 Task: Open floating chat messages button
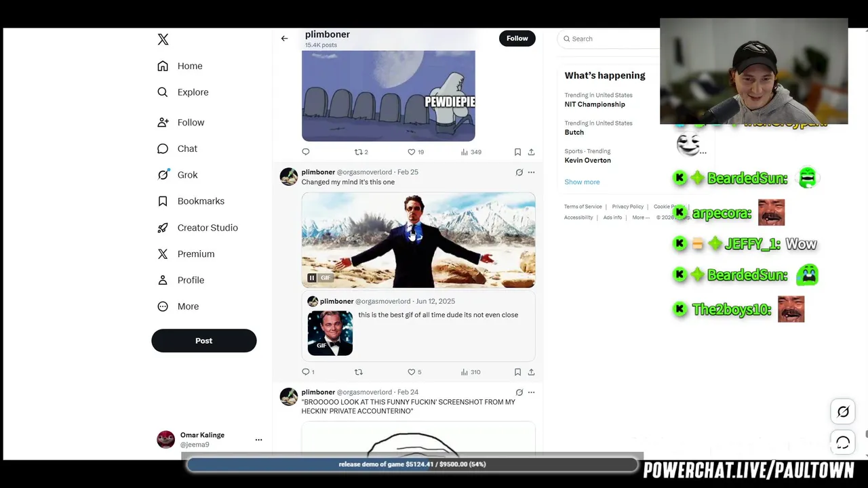pos(843,443)
